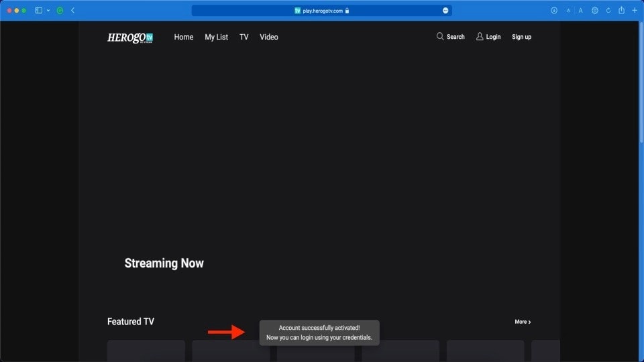Click the page vertical scrollbar
Image resolution: width=644 pixels, height=362 pixels.
[641, 82]
